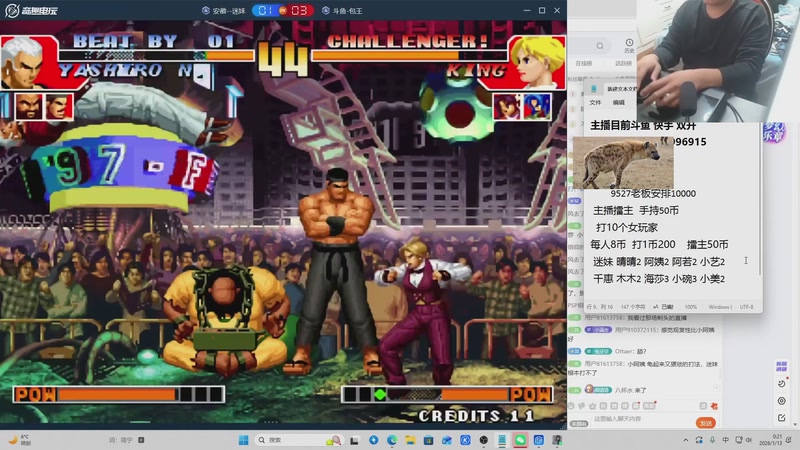Click the clock with red dot in sidebar

pyautogui.click(x=782, y=383)
